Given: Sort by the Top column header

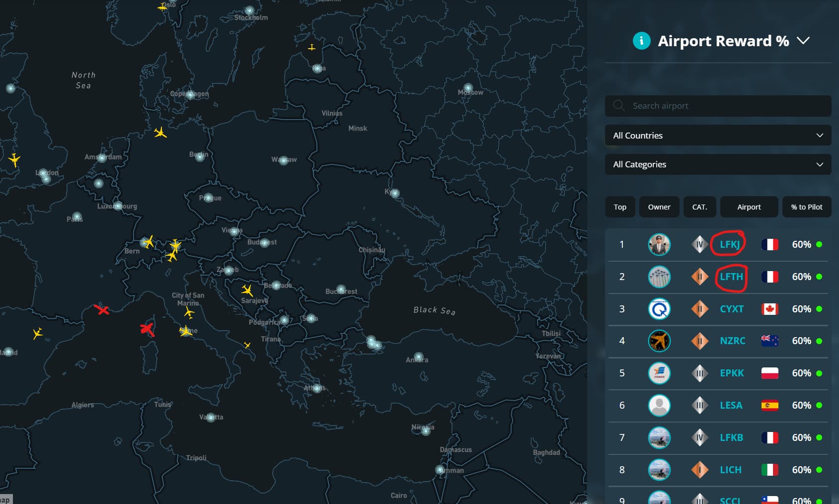Looking at the screenshot, I should pos(619,207).
